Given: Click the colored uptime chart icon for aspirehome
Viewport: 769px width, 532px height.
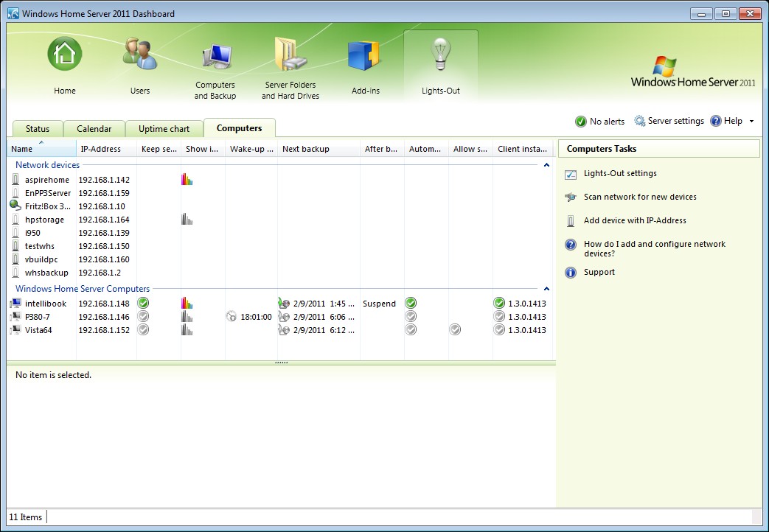Looking at the screenshot, I should [x=187, y=180].
